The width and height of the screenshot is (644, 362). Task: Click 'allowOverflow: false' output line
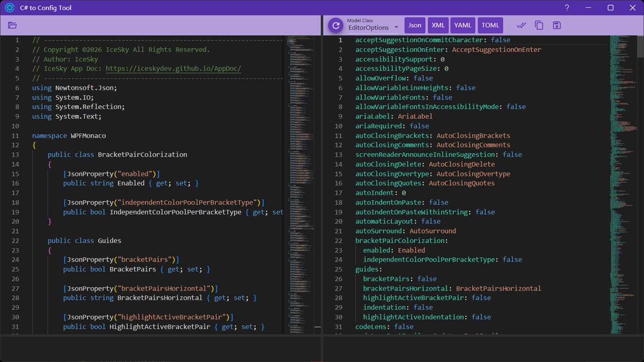[394, 78]
